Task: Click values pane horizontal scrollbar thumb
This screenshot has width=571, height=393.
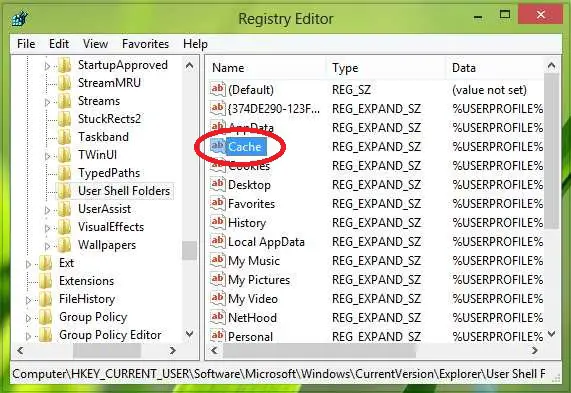Action: point(319,351)
